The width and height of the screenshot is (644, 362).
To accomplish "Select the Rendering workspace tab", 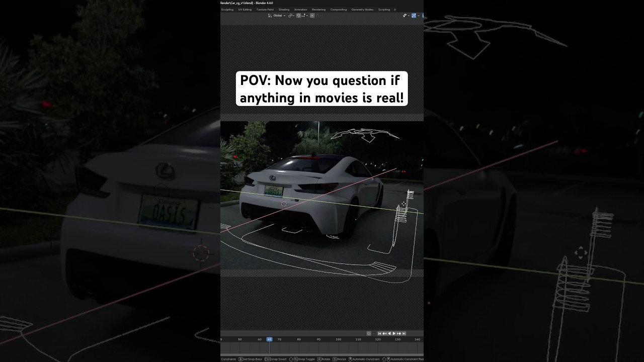I will (x=318, y=10).
